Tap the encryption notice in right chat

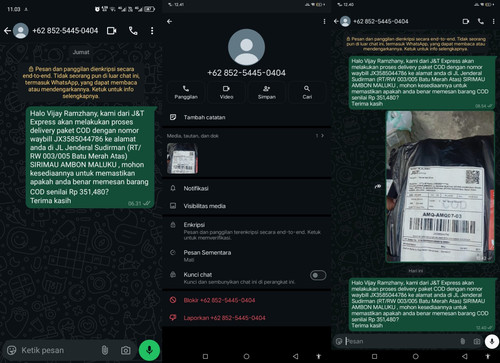[416, 44]
